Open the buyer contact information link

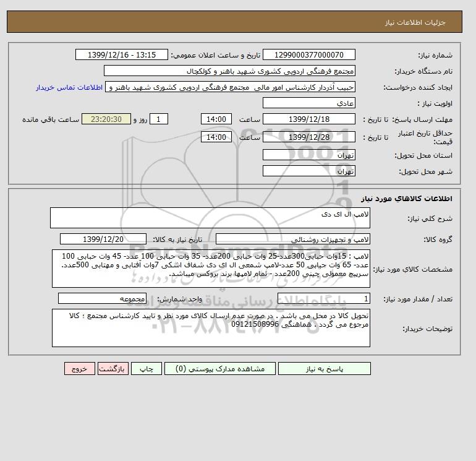tap(69, 87)
